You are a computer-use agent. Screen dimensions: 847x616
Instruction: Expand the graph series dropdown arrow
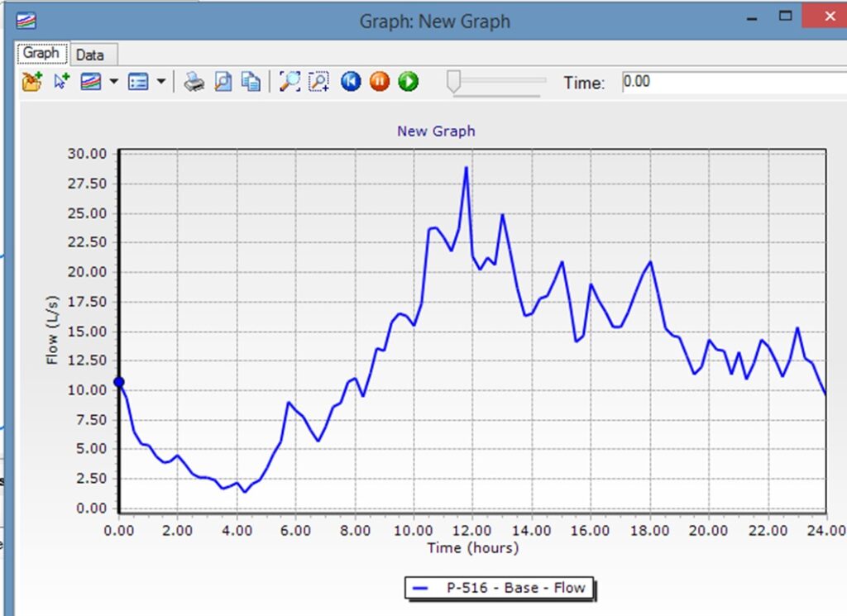coord(113,82)
